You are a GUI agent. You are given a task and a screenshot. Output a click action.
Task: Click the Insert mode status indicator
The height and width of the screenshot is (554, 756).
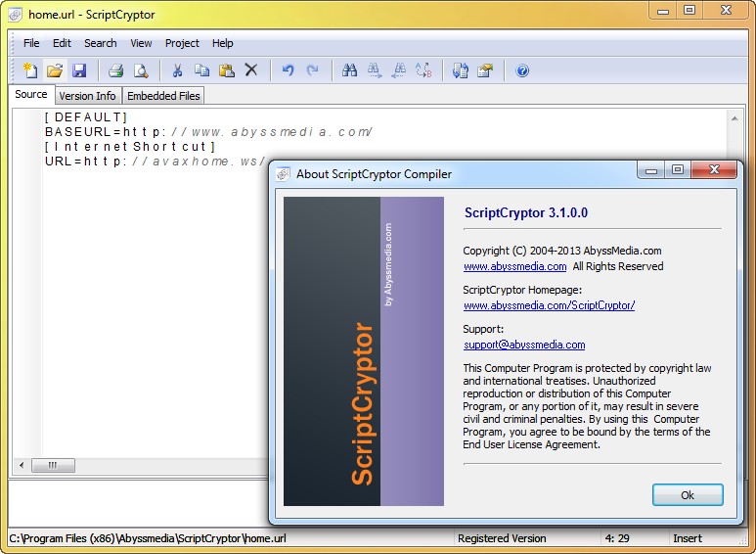point(688,538)
